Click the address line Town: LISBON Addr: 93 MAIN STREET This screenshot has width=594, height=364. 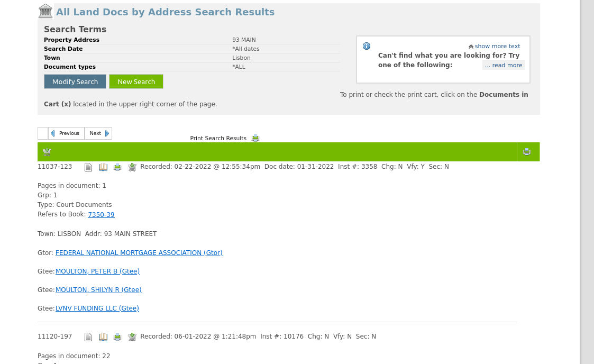click(97, 234)
